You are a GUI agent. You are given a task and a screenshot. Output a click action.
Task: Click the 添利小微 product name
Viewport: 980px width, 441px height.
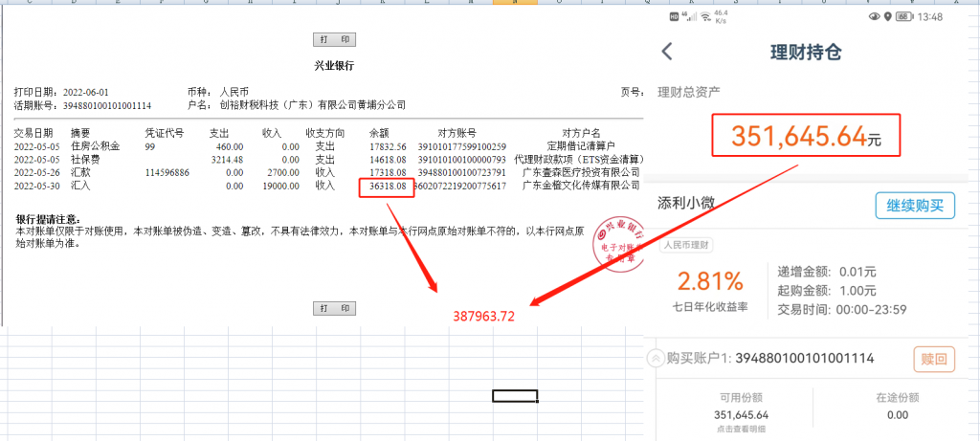coord(685,203)
